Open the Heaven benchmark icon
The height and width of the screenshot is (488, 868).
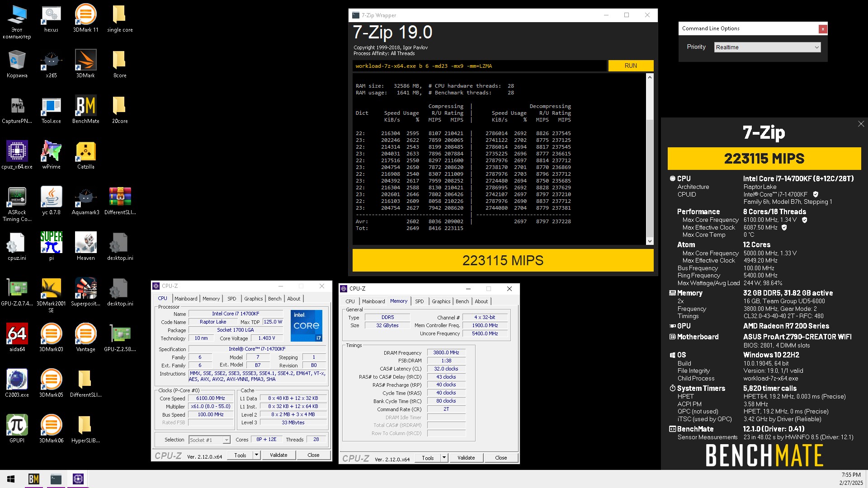[85, 247]
